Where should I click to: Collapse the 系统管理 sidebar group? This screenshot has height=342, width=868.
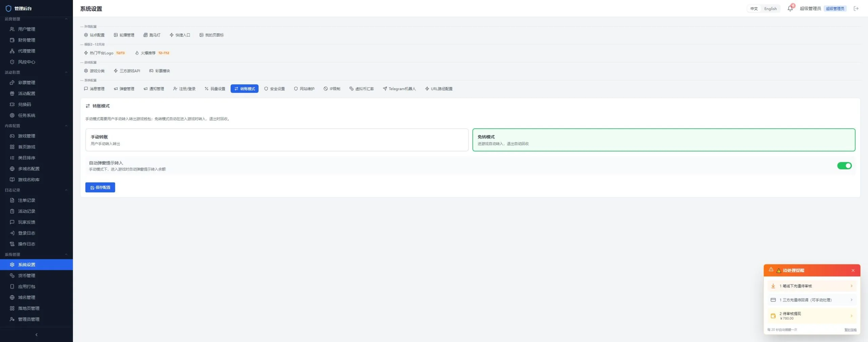click(x=66, y=254)
